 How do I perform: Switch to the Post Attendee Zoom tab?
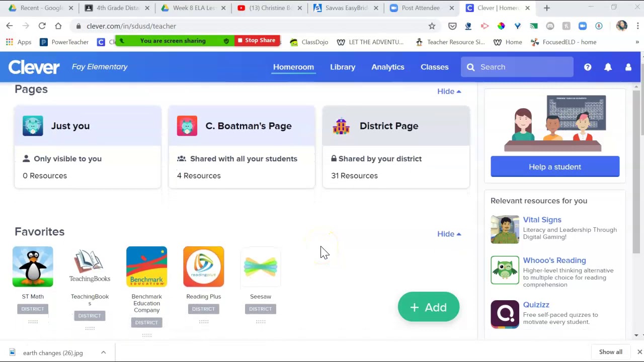click(422, 8)
